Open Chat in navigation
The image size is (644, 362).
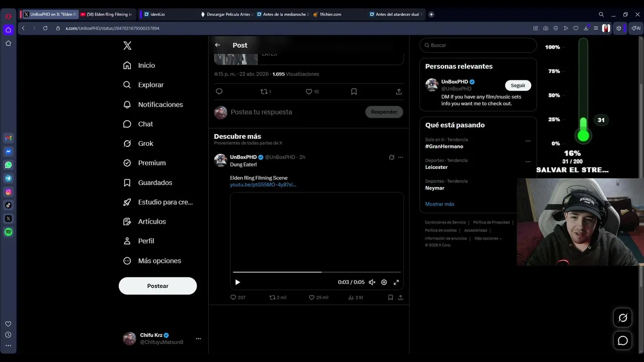click(138, 124)
